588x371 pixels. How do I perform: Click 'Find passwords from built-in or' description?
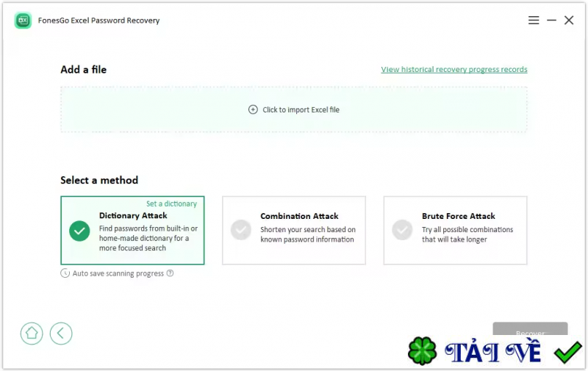[148, 228]
